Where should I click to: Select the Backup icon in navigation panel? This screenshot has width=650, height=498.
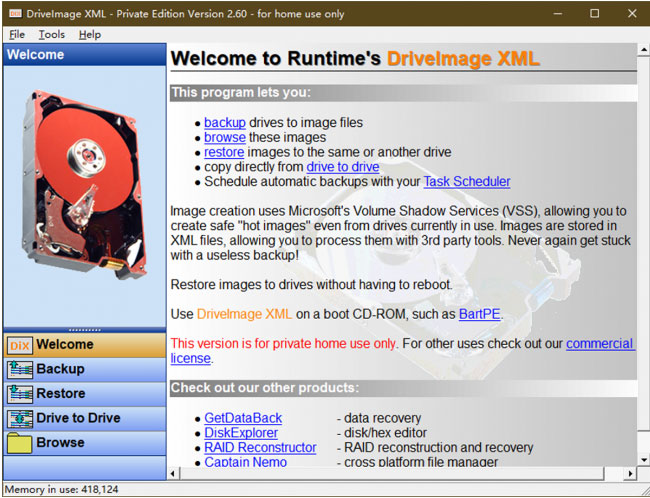coord(19,369)
